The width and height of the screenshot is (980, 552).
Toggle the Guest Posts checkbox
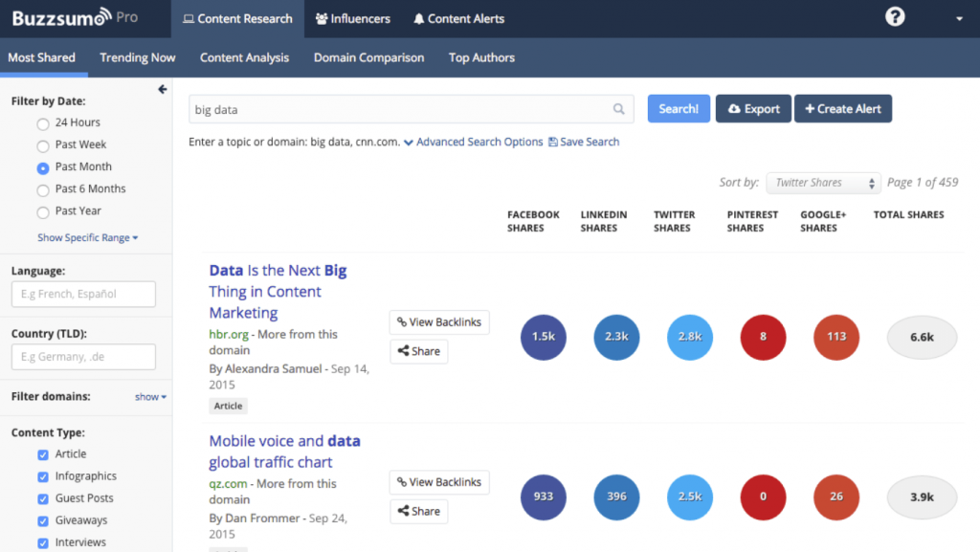(x=43, y=498)
